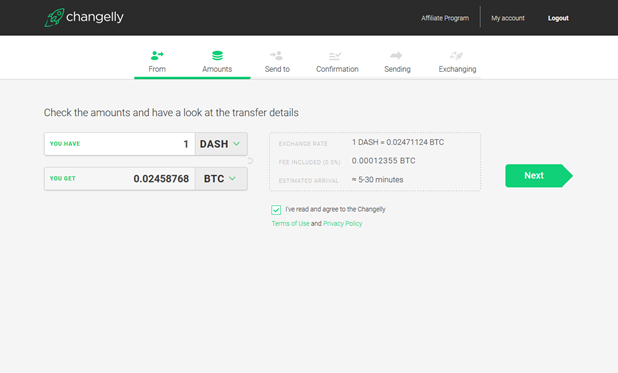Viewport: 618px width, 373px height.
Task: Select the Amounts step label
Action: coord(217,69)
